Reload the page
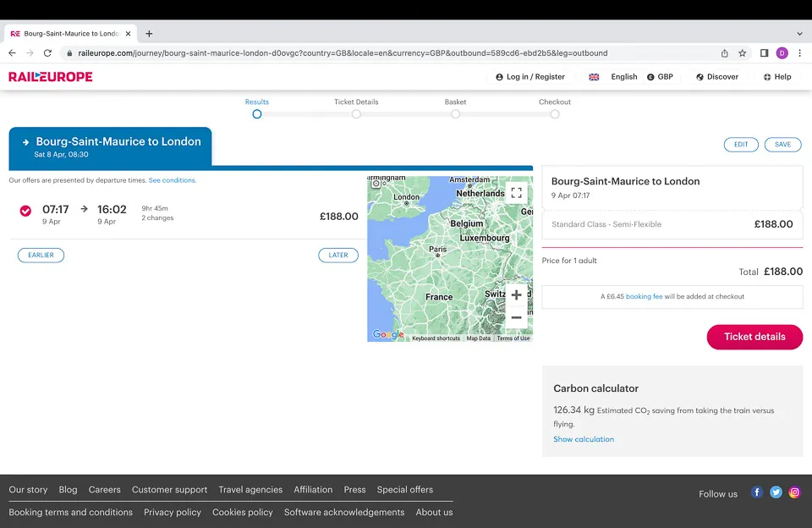This screenshot has width=812, height=528. pos(47,52)
